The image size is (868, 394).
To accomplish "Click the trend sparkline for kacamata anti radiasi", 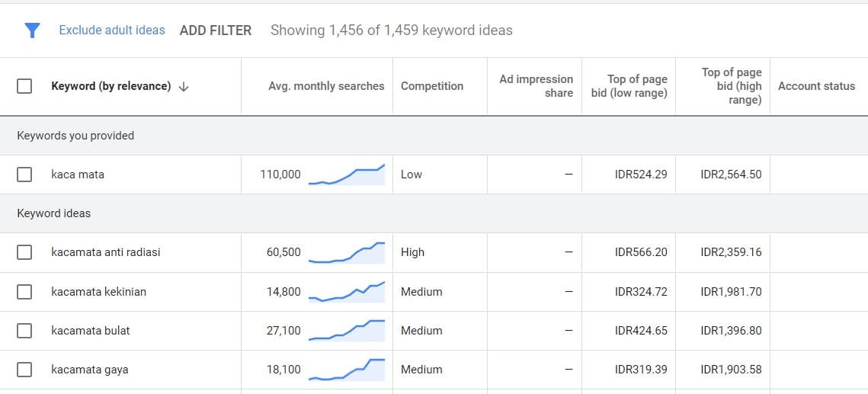I will tap(347, 252).
